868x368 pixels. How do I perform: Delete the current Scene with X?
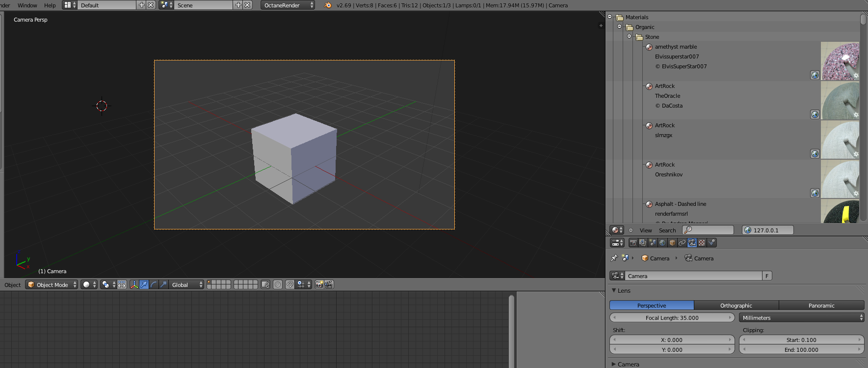coord(247,5)
